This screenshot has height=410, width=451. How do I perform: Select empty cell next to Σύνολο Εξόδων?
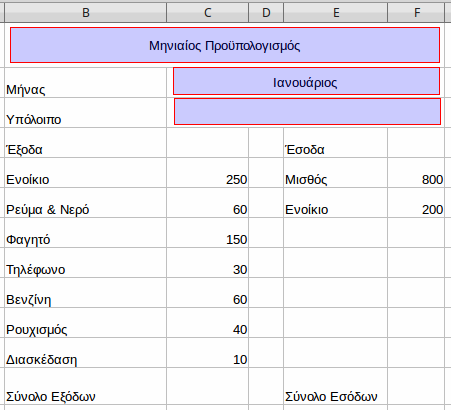[x=208, y=386]
